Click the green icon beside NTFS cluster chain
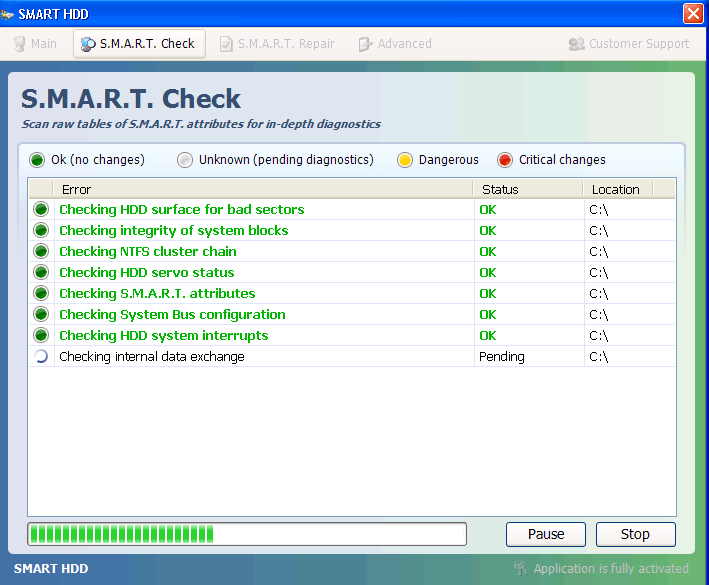Screen dimensions: 709x585 click(x=41, y=252)
